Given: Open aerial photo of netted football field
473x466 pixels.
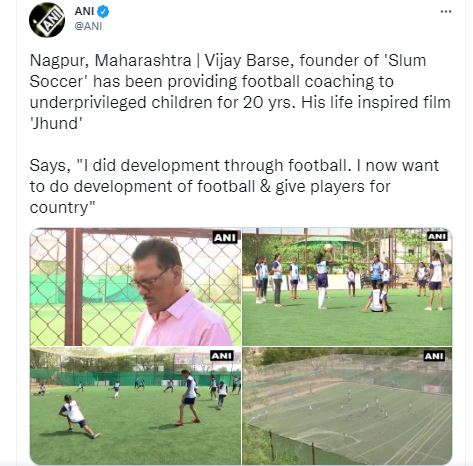Looking at the screenshot, I should 347,406.
